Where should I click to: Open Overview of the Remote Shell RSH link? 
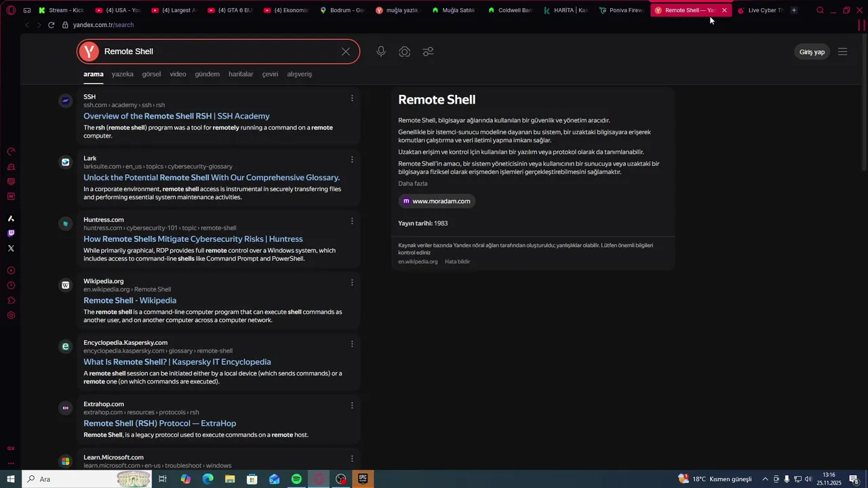tap(176, 116)
